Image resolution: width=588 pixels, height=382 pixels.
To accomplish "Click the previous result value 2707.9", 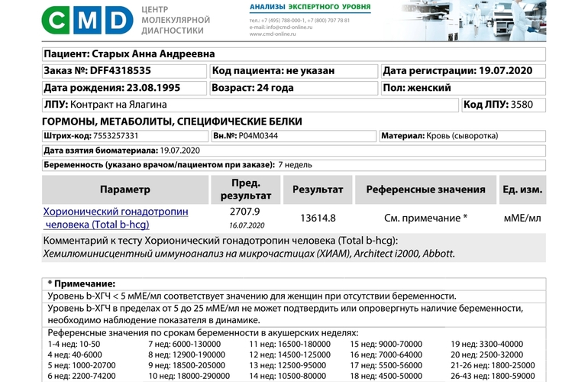I will tap(245, 212).
